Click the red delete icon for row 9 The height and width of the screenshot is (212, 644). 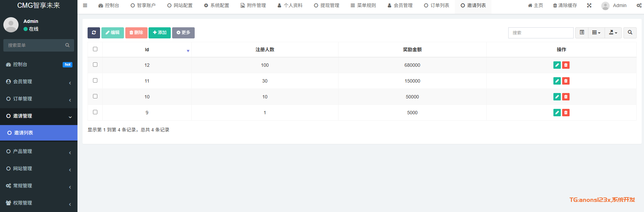point(566,113)
